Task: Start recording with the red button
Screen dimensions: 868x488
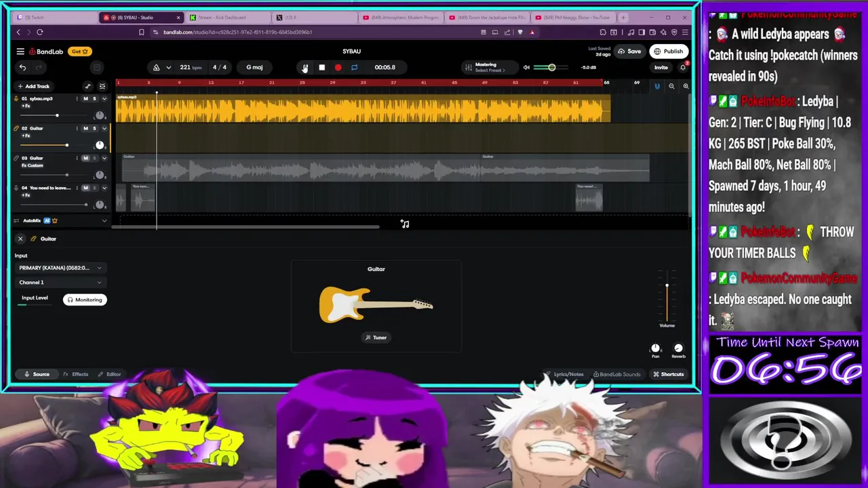Action: point(338,67)
